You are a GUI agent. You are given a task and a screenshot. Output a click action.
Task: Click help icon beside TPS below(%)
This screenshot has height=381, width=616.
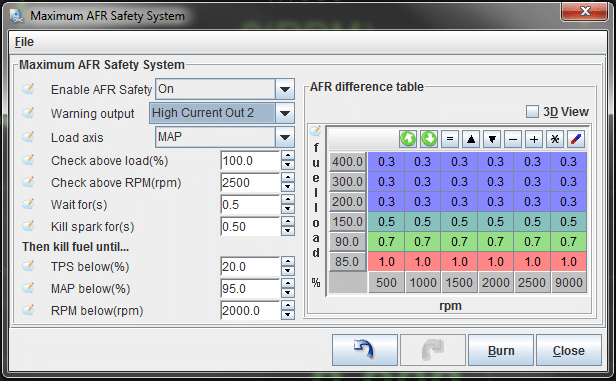tap(28, 266)
